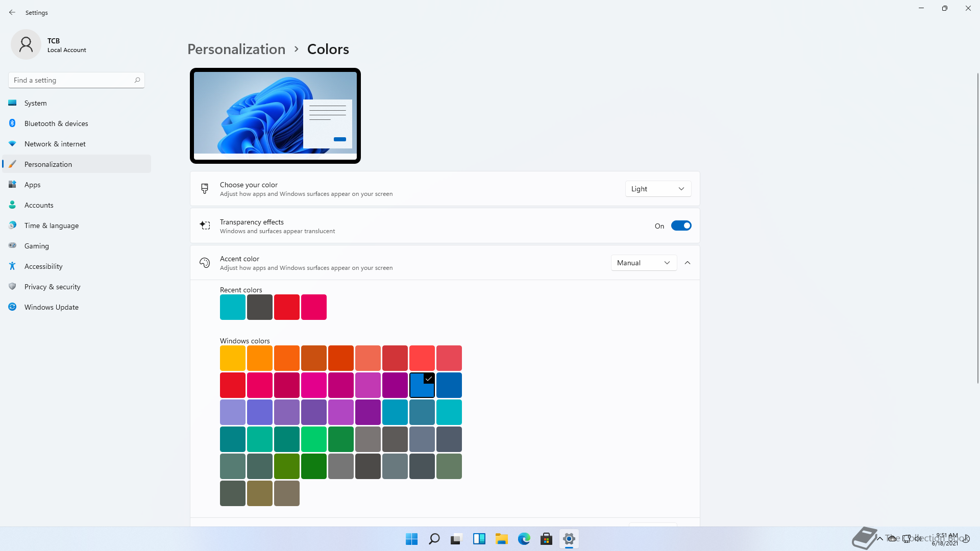This screenshot has width=980, height=551.
Task: Click the search magnifier in Find a setting
Action: (137, 80)
